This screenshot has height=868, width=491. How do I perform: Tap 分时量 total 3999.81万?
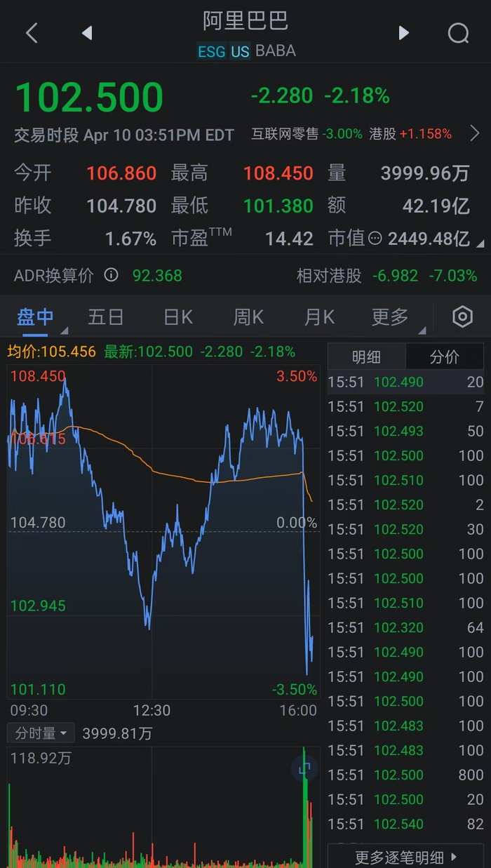tap(117, 734)
